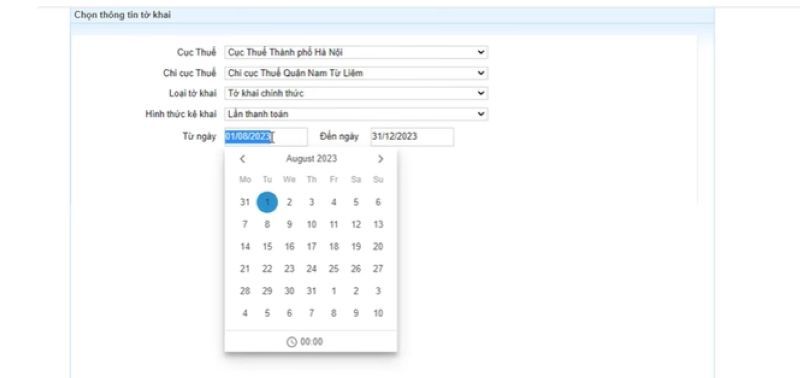Open the Cục Thuế dropdown
The width and height of the screenshot is (800, 378).
[x=356, y=52]
